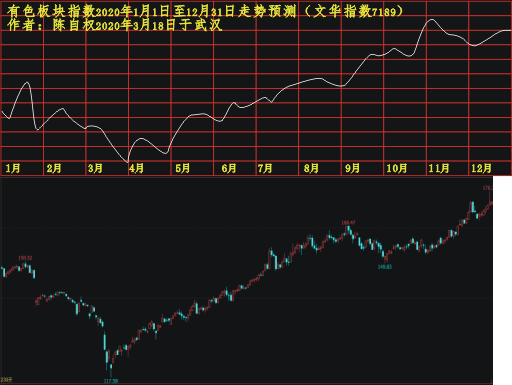The width and height of the screenshot is (512, 385).
Task: Click the 11月 month label
Action: coord(439,169)
